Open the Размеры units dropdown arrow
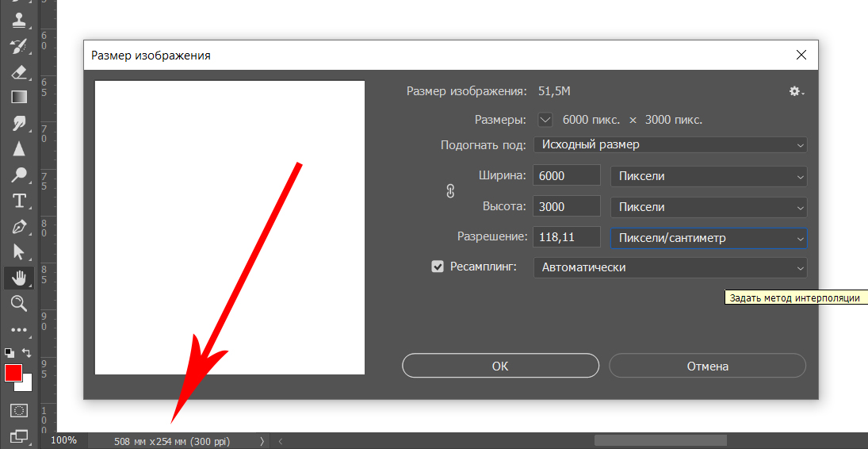 (x=545, y=120)
